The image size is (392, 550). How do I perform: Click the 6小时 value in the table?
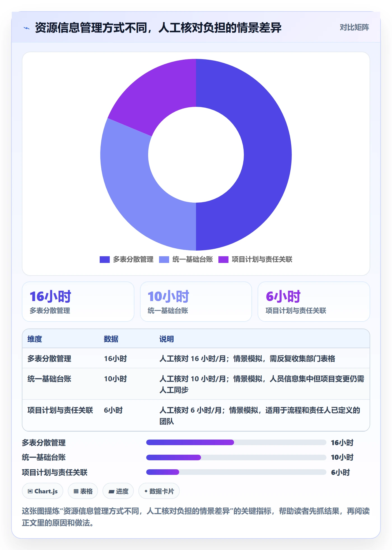coord(113,410)
